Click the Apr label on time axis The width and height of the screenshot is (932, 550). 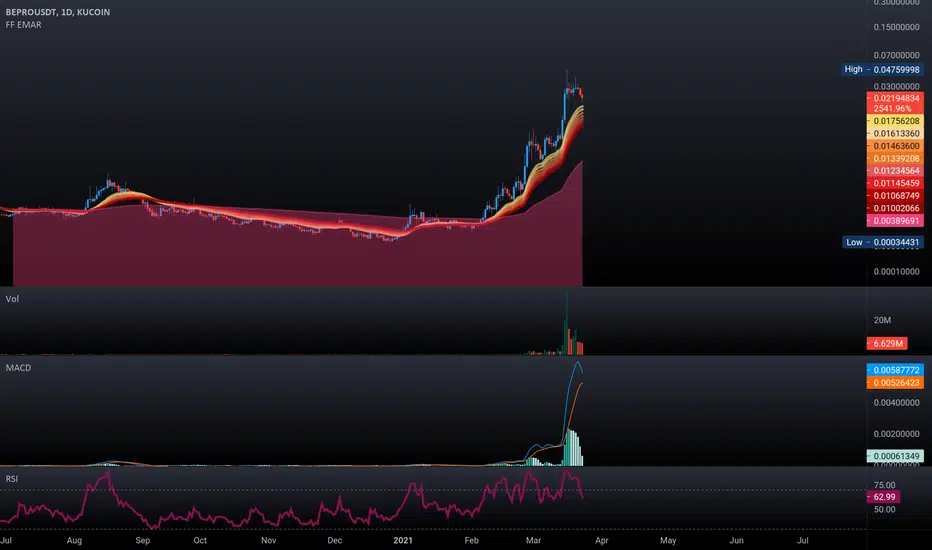coord(602,540)
